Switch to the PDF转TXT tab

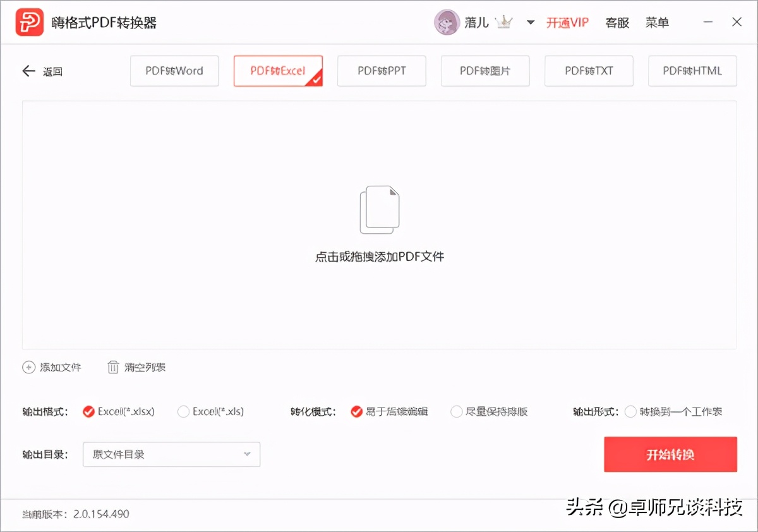pos(589,71)
